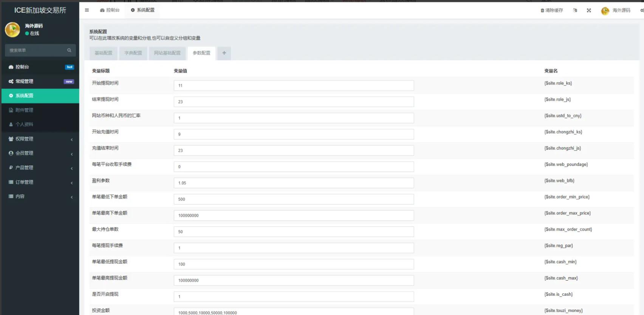This screenshot has width=644, height=315.
Task: Click the search magnifier icon in the sidebar
Action: click(x=69, y=50)
